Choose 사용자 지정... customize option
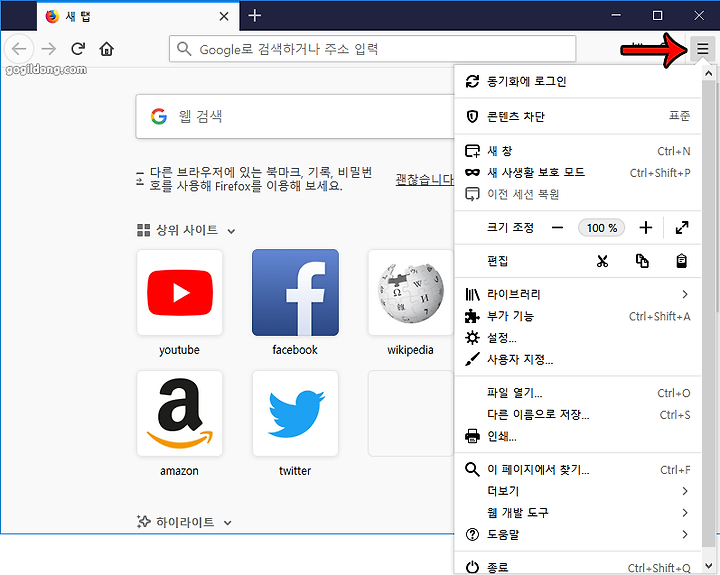This screenshot has width=720, height=575. [x=578, y=360]
